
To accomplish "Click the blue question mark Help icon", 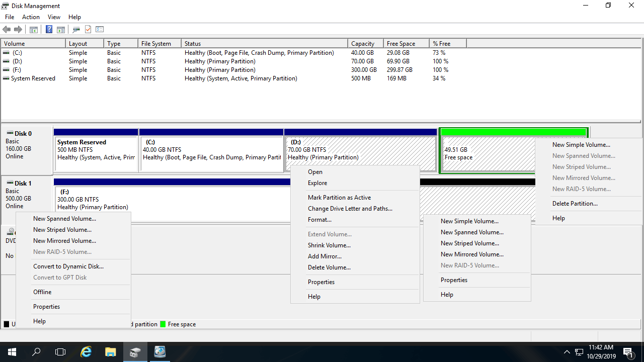I will (49, 30).
